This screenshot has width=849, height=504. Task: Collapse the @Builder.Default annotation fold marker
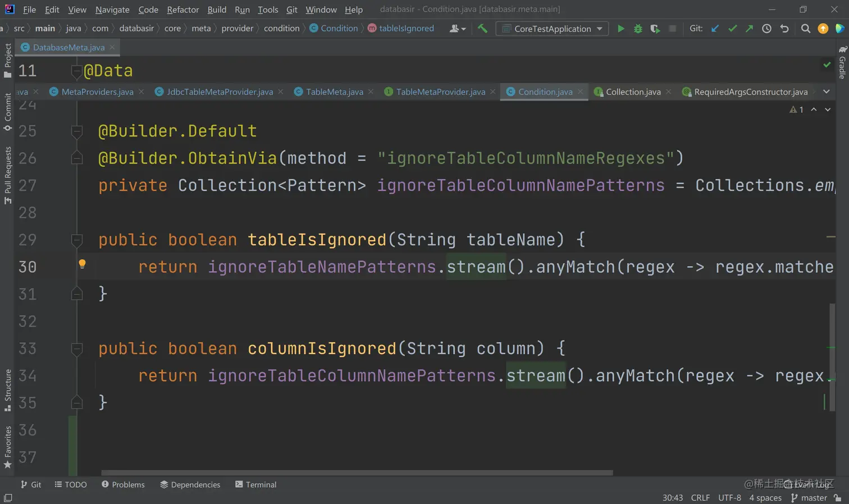(77, 131)
